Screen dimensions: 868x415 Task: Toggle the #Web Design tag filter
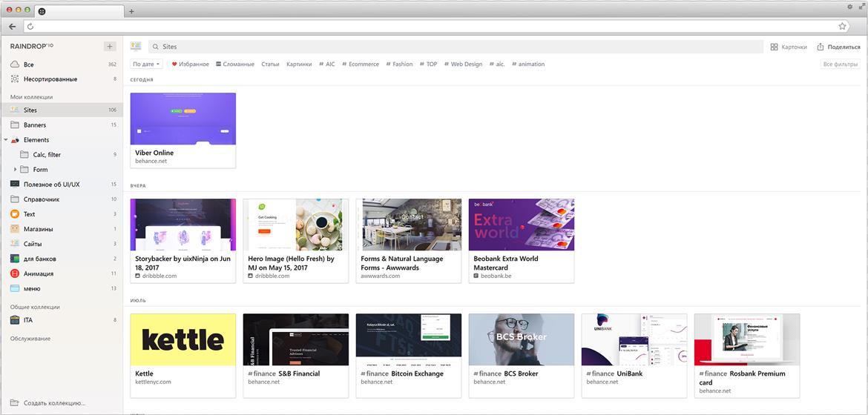pyautogui.click(x=464, y=64)
